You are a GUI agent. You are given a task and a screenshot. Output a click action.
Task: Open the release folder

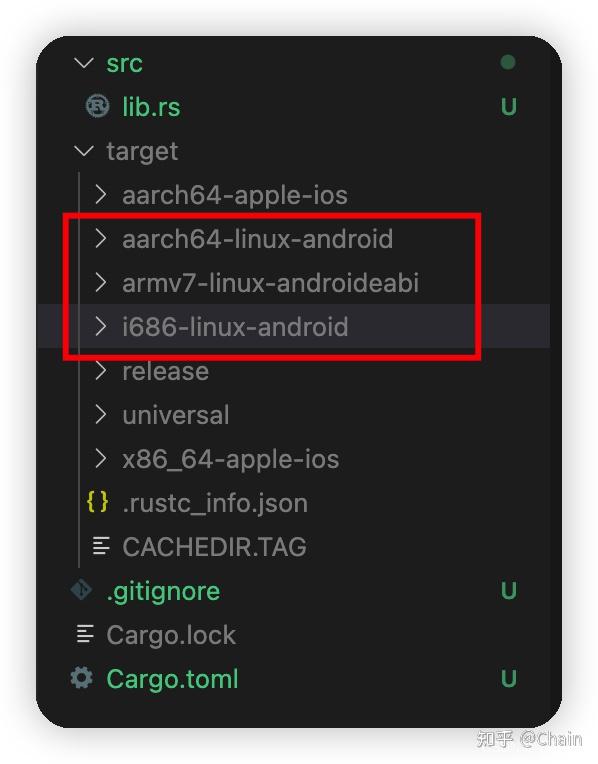click(165, 371)
